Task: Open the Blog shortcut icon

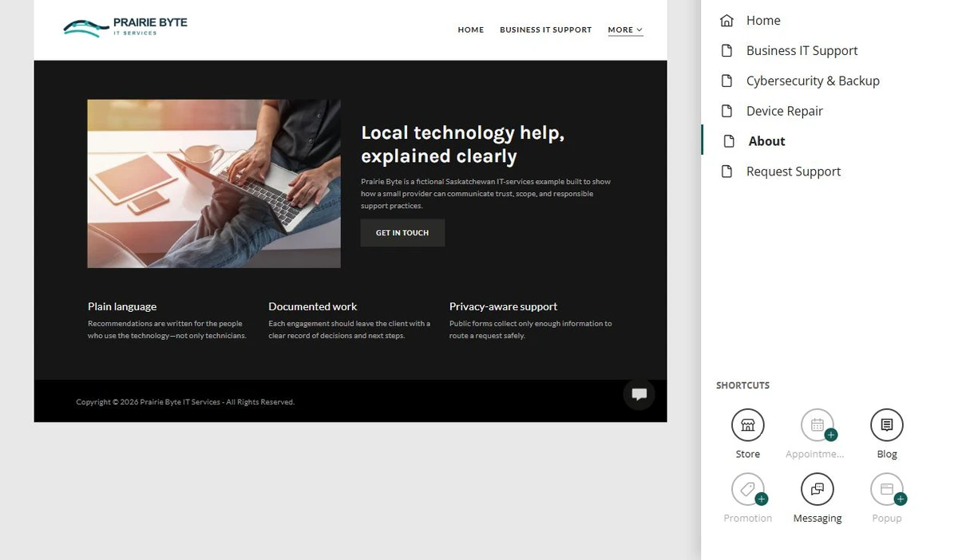Action: point(887,425)
